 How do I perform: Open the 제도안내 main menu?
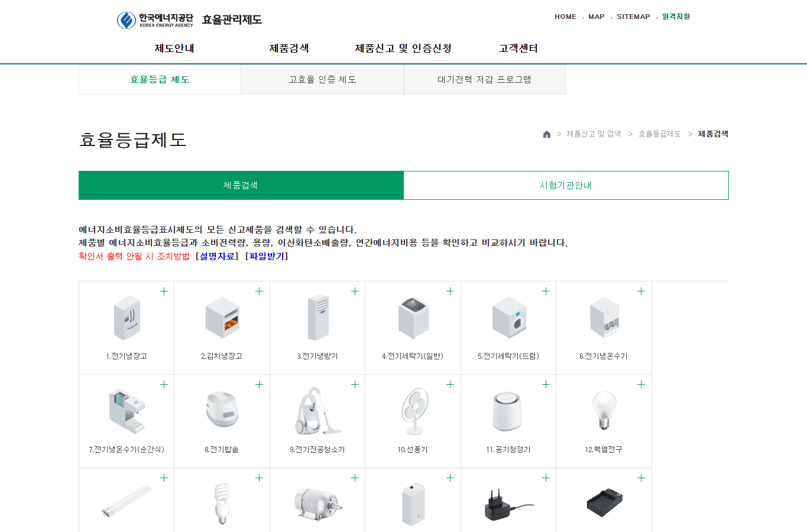click(x=174, y=48)
